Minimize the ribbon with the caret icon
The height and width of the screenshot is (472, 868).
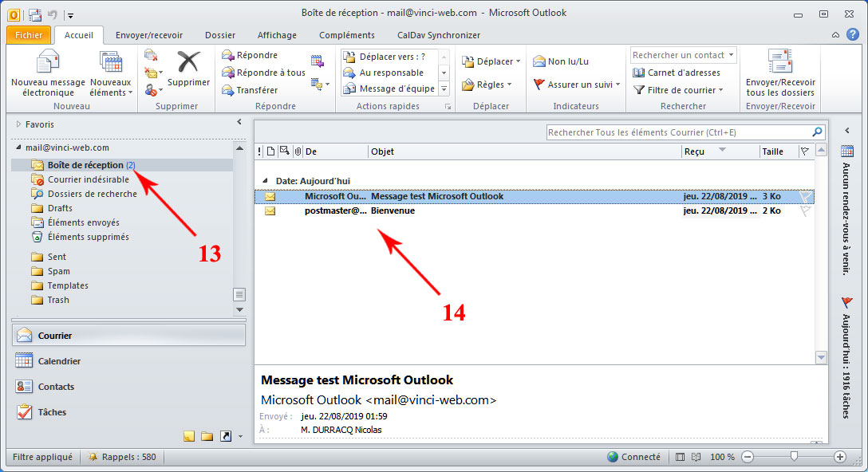[x=835, y=35]
